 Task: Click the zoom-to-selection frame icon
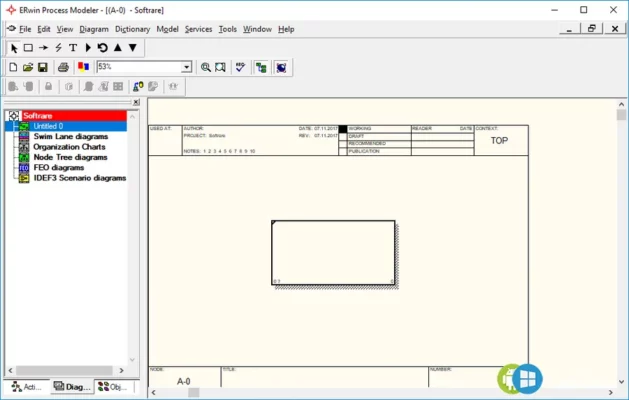[x=220, y=67]
